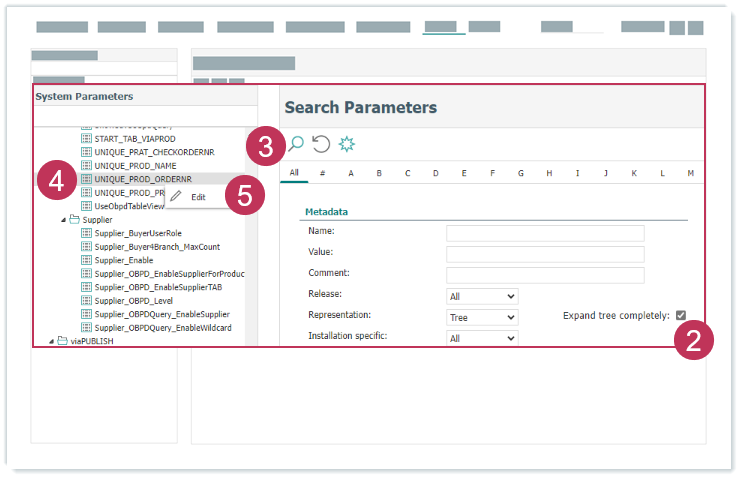This screenshot has height=479, width=741.
Task: Click the viaPUBLISH folder icon
Action: pos(62,341)
